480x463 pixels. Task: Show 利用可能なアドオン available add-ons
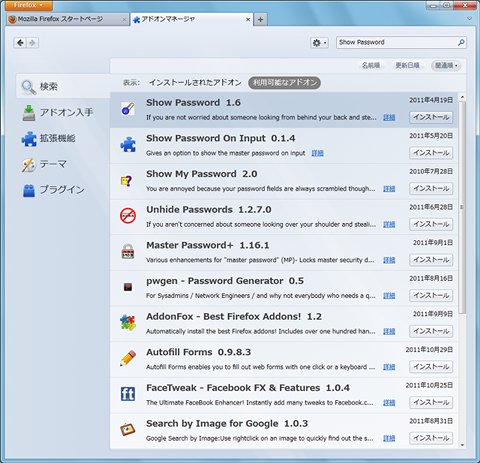pyautogui.click(x=285, y=82)
